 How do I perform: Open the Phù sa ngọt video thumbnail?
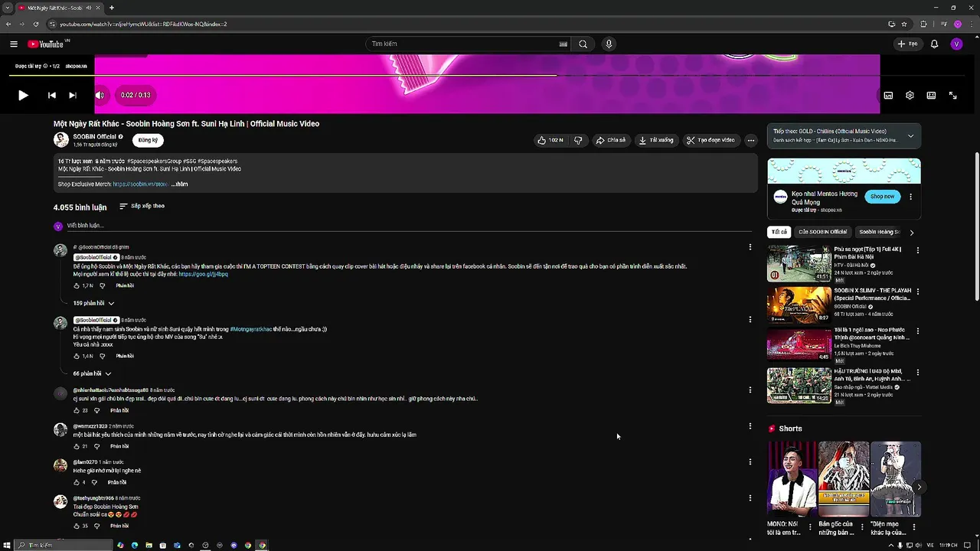coord(799,263)
